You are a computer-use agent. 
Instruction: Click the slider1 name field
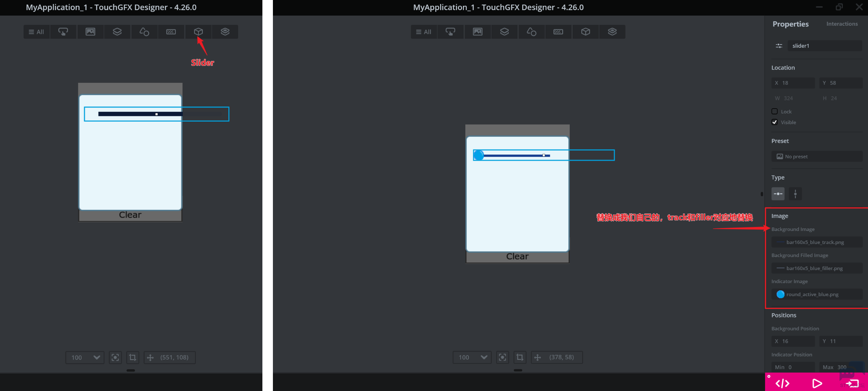pyautogui.click(x=825, y=46)
